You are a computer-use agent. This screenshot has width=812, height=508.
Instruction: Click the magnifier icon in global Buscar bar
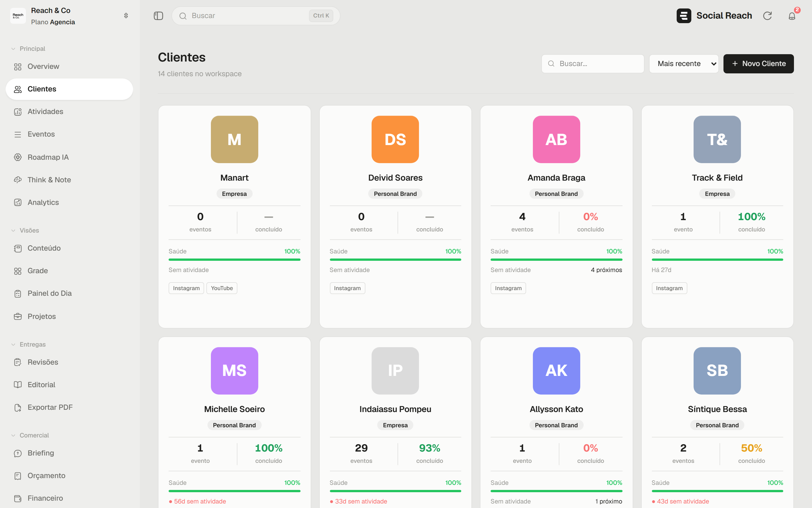click(183, 16)
